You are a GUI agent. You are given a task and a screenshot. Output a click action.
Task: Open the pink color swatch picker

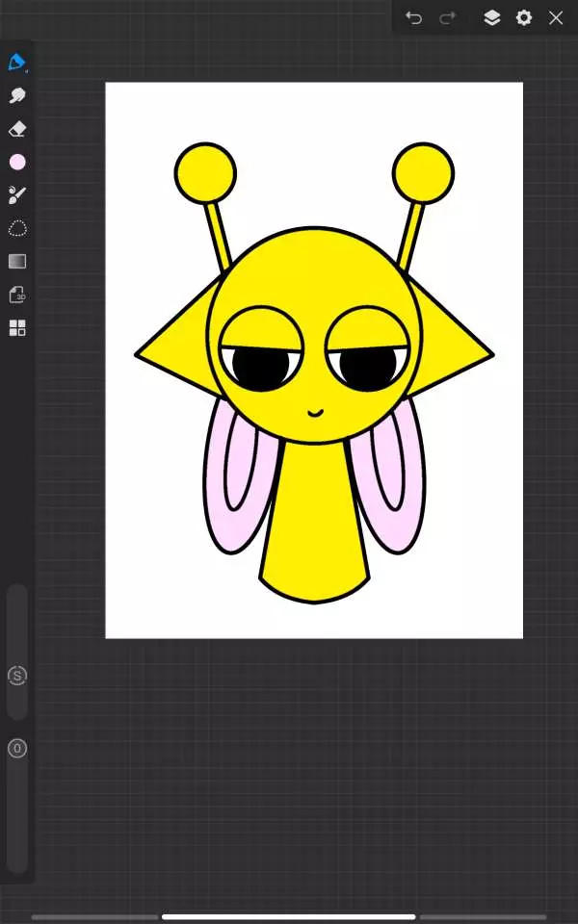pos(17,162)
